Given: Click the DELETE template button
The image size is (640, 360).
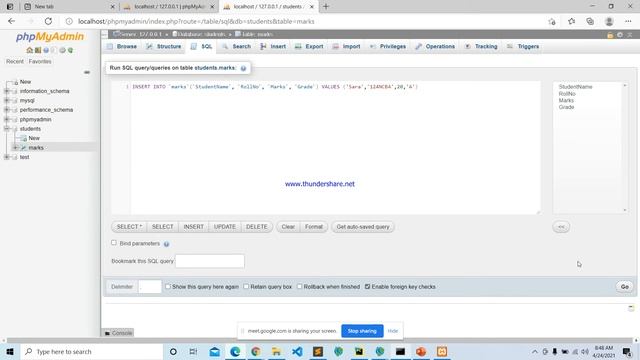Looking at the screenshot, I should 256,227.
